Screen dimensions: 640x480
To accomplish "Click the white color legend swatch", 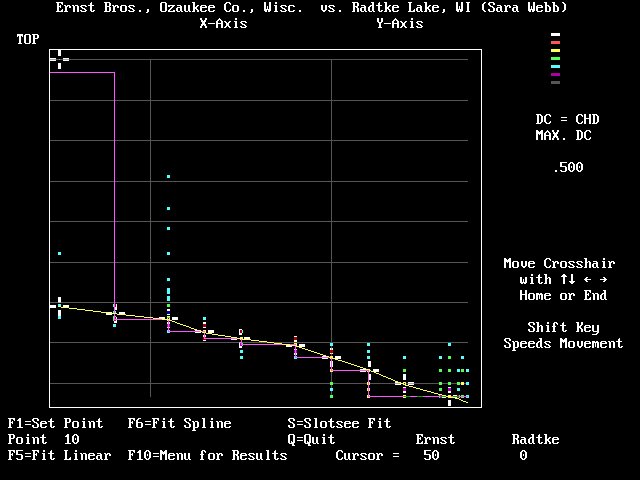I will (556, 35).
